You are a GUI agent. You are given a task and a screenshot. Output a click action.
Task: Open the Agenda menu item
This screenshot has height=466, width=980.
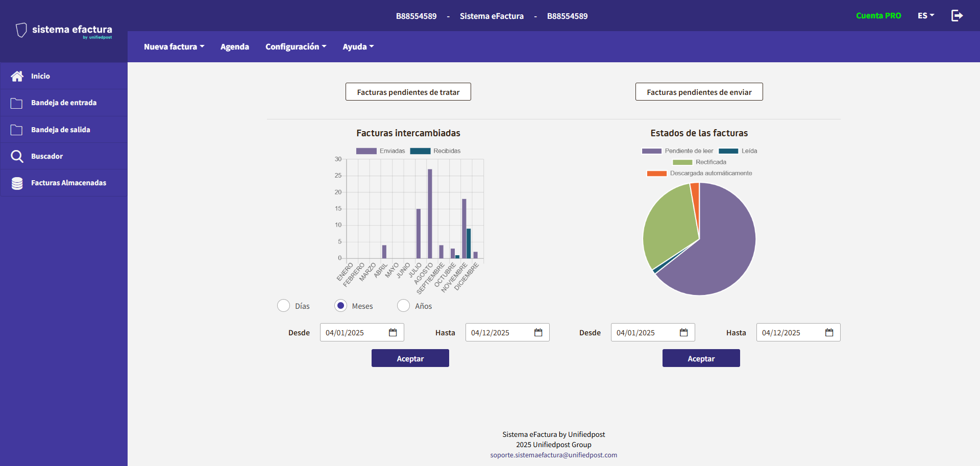pyautogui.click(x=235, y=47)
